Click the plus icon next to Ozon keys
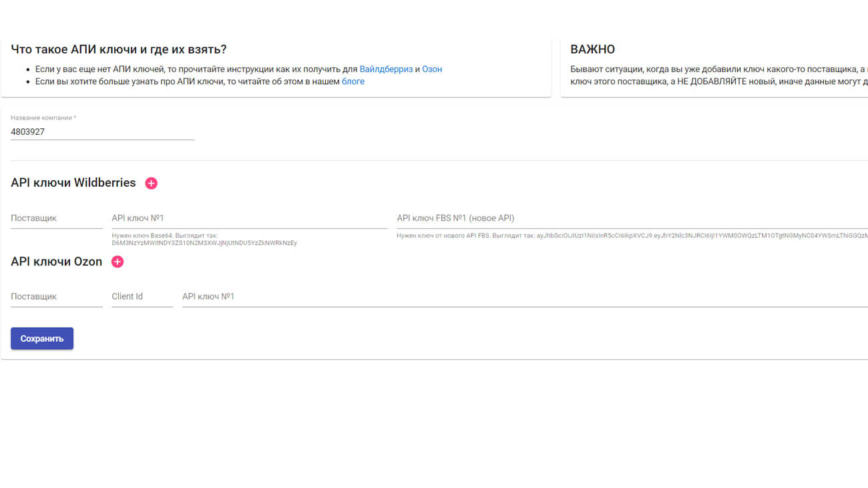868x488 pixels. pyautogui.click(x=118, y=262)
